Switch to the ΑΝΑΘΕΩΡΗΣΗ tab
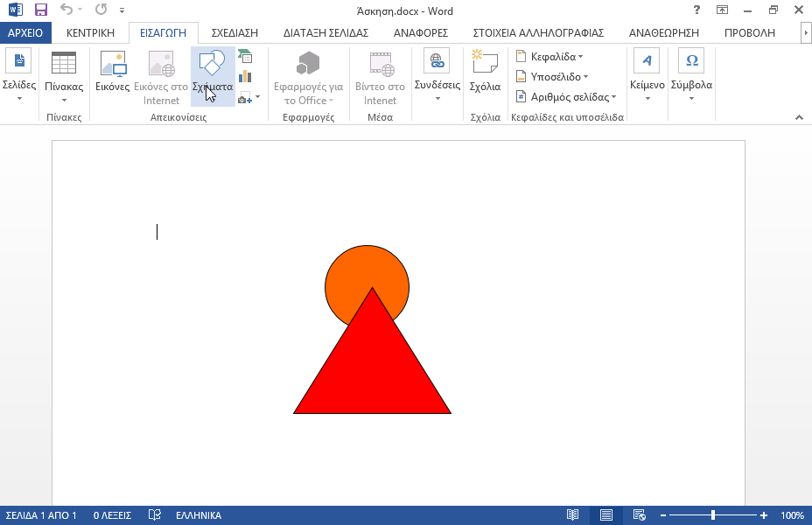The height and width of the screenshot is (525, 812). pyautogui.click(x=664, y=32)
